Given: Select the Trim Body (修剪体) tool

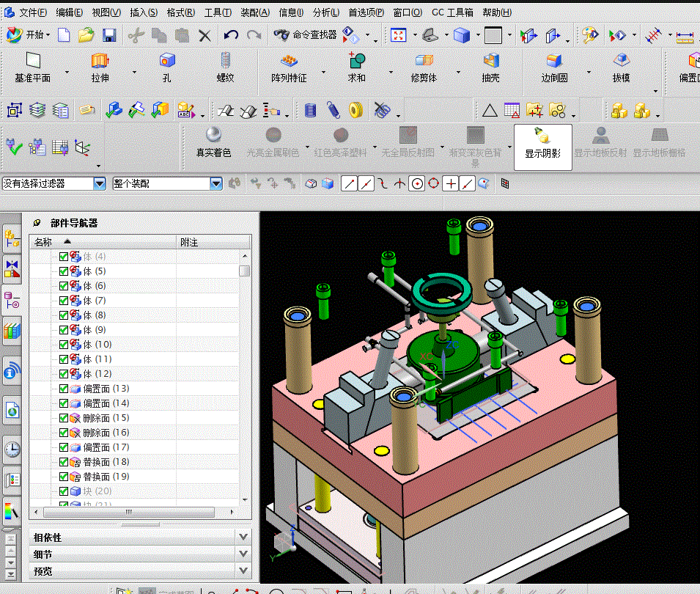Looking at the screenshot, I should [x=424, y=67].
